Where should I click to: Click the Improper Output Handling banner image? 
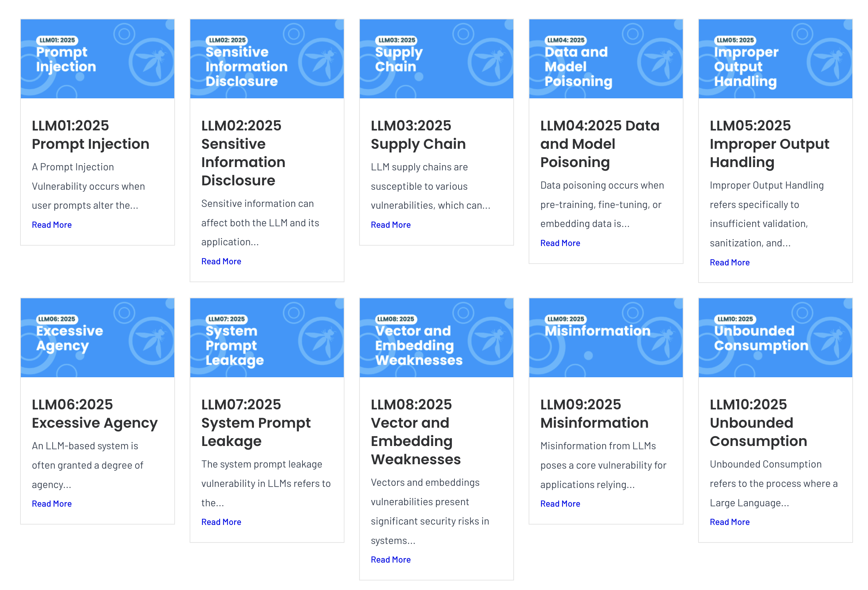tap(776, 58)
